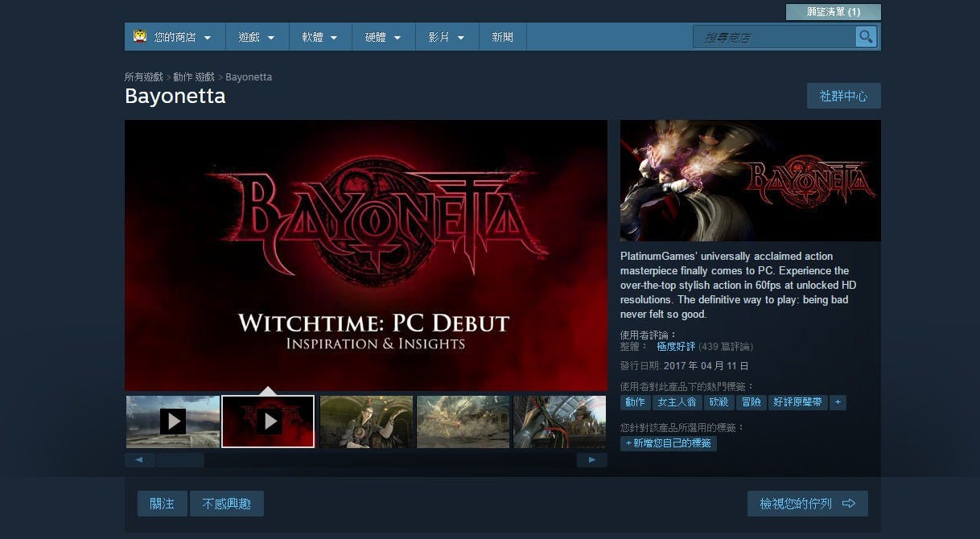Viewport: 980px width, 539px height.
Task: Select the third screenshot thumbnail
Action: coord(367,422)
